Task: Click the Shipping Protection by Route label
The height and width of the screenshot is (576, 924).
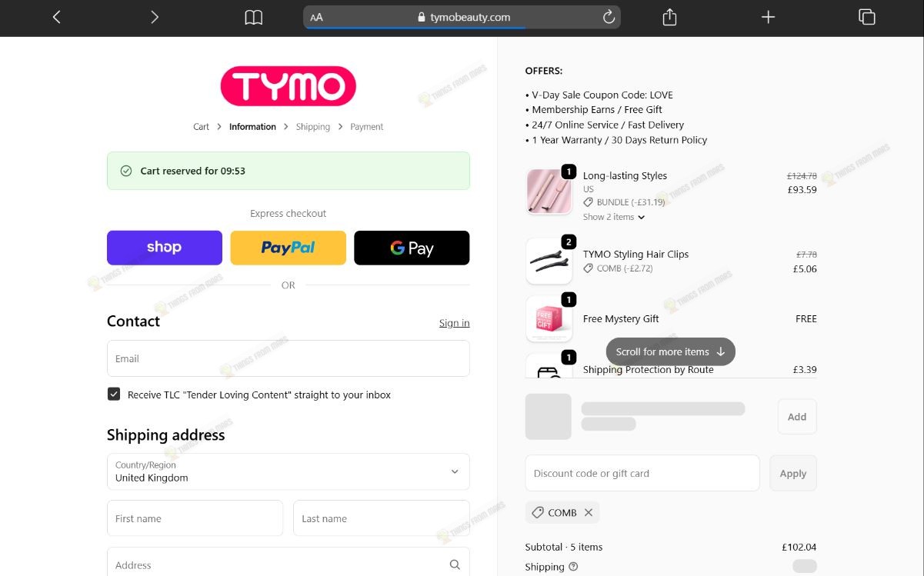Action: pyautogui.click(x=648, y=370)
